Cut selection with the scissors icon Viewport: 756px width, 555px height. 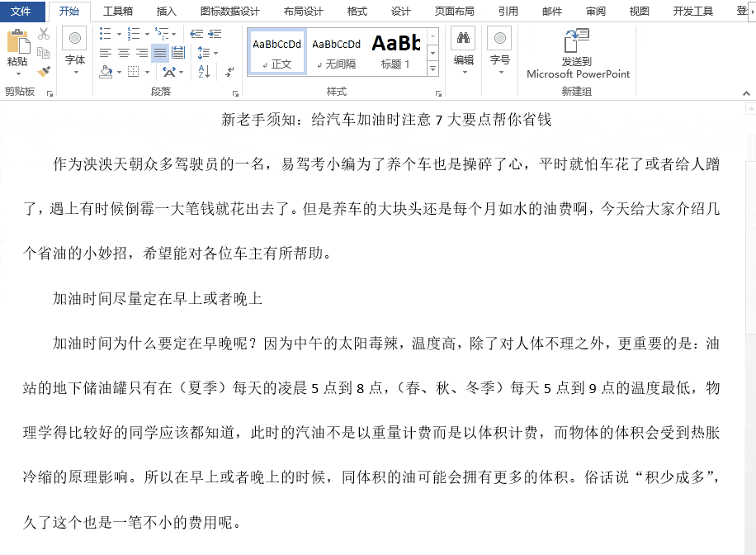(x=44, y=34)
